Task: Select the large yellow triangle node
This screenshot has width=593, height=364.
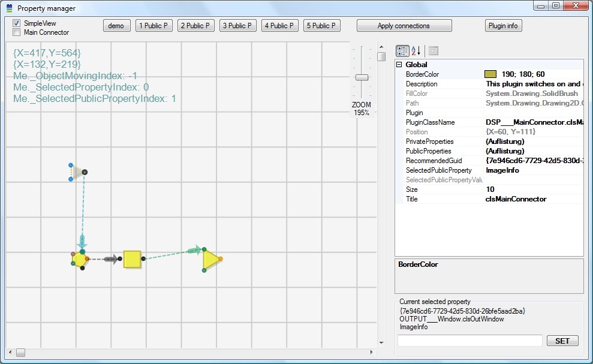Action: 211,260
